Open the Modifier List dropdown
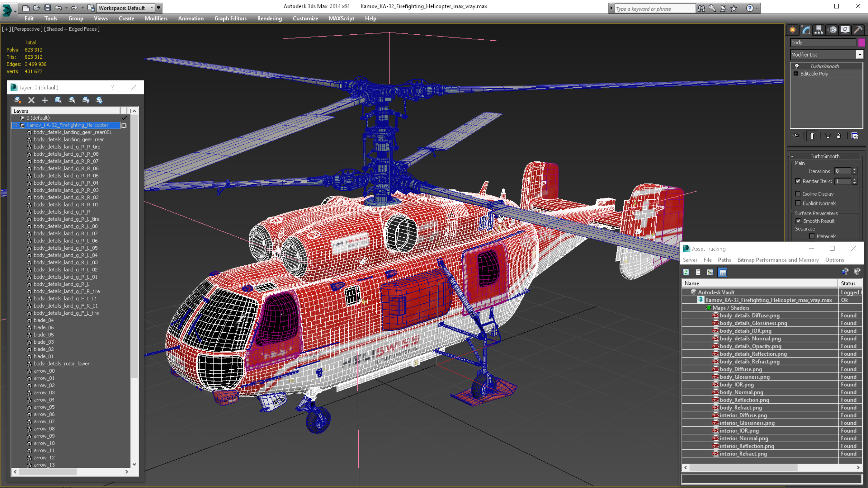Image resolution: width=868 pixels, height=488 pixels. (x=860, y=55)
